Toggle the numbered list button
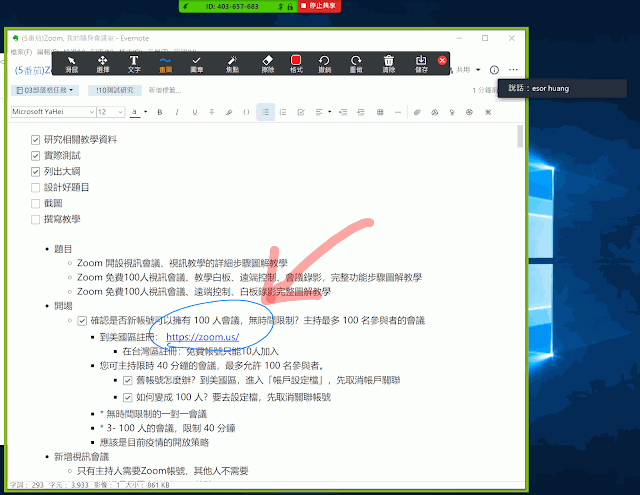The width and height of the screenshot is (640, 495). pos(283,112)
